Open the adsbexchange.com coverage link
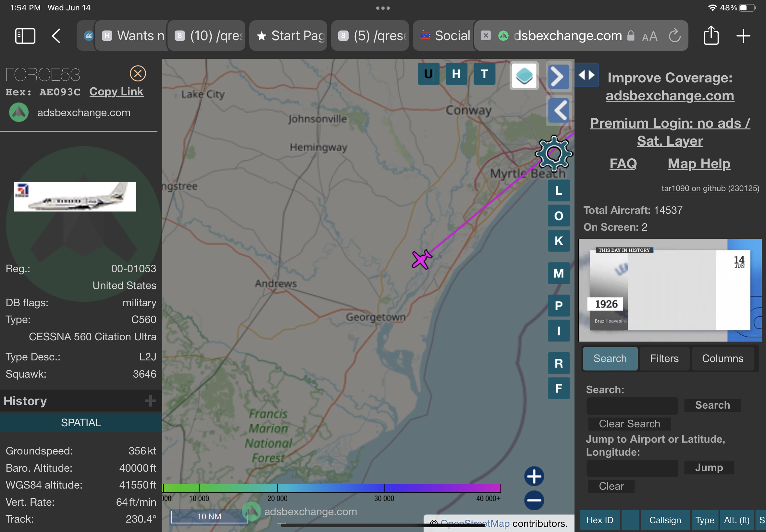The width and height of the screenshot is (766, 532). pyautogui.click(x=670, y=96)
